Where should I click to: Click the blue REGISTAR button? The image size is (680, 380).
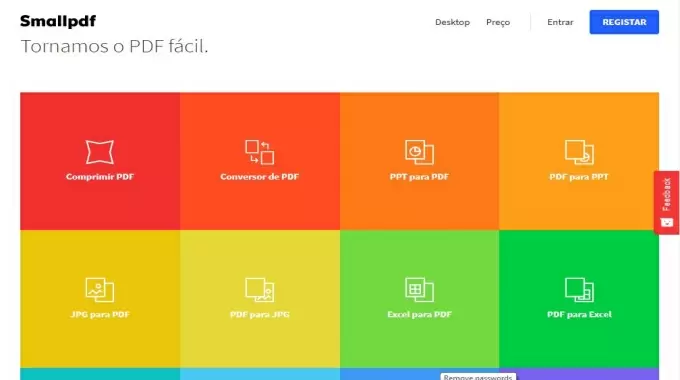tap(624, 22)
